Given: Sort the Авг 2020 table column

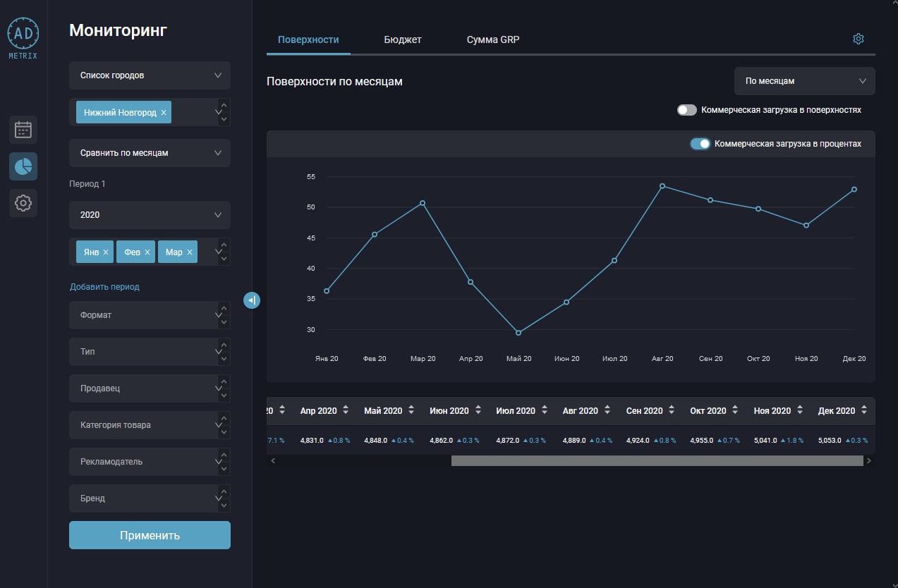Looking at the screenshot, I should coord(604,410).
